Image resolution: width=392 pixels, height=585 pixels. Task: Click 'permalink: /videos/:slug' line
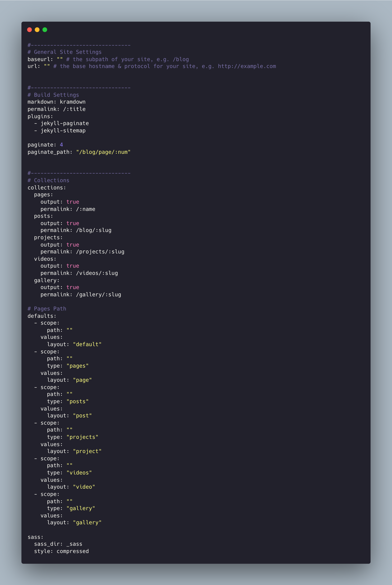[79, 273]
